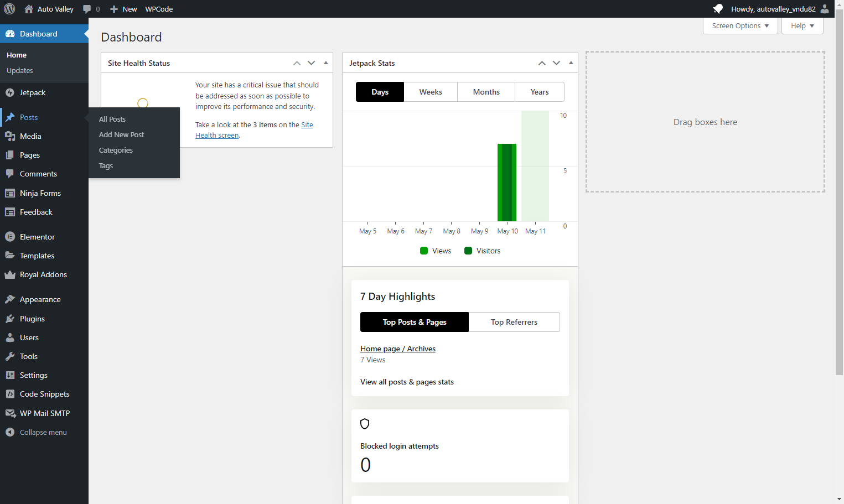Click View all posts & pages stats
844x504 pixels.
[407, 382]
